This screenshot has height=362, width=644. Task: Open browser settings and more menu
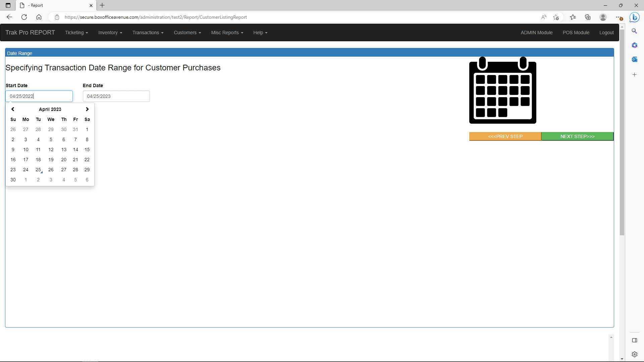(619, 17)
